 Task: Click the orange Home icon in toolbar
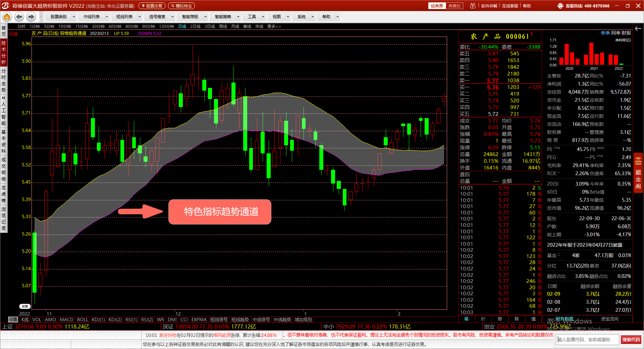pyautogui.click(x=7, y=17)
